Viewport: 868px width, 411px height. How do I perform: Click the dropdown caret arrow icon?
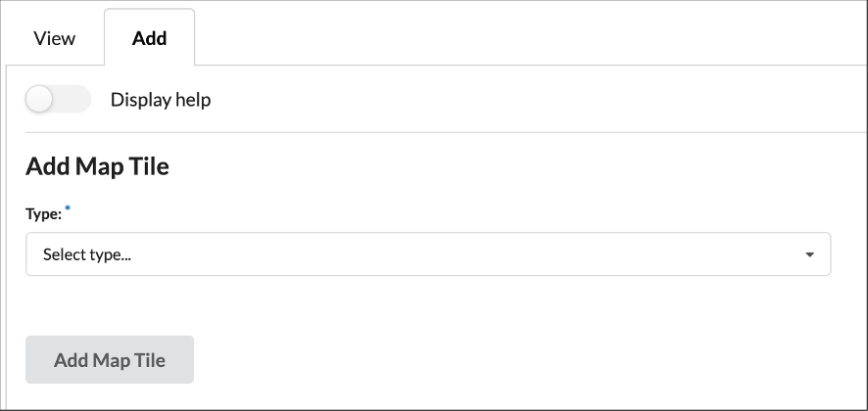pyautogui.click(x=809, y=254)
